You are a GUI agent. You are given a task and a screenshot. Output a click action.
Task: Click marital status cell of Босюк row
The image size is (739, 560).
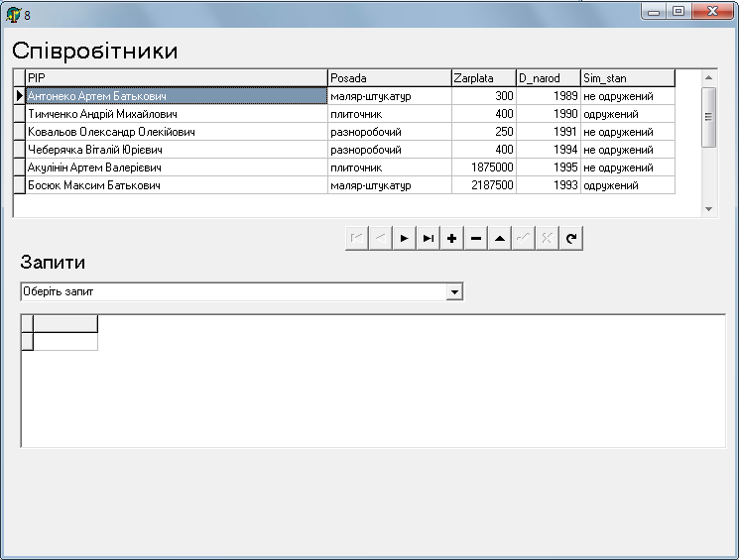(628, 185)
